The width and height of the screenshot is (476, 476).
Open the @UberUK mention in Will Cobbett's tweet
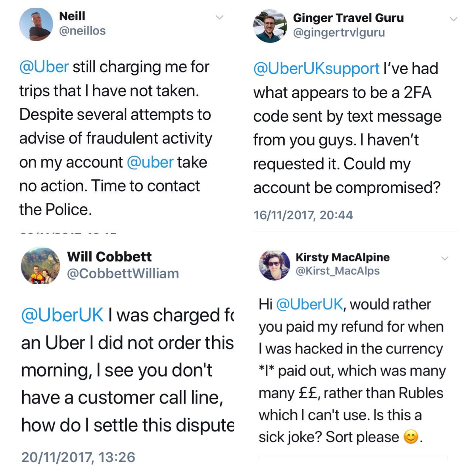point(62,315)
